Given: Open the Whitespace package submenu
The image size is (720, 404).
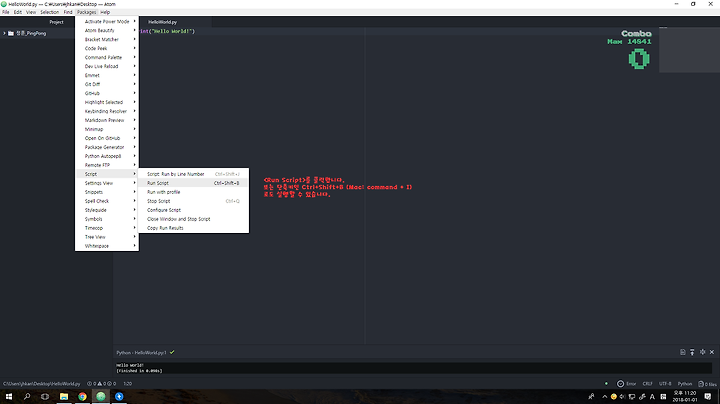Looking at the screenshot, I should pos(107,246).
